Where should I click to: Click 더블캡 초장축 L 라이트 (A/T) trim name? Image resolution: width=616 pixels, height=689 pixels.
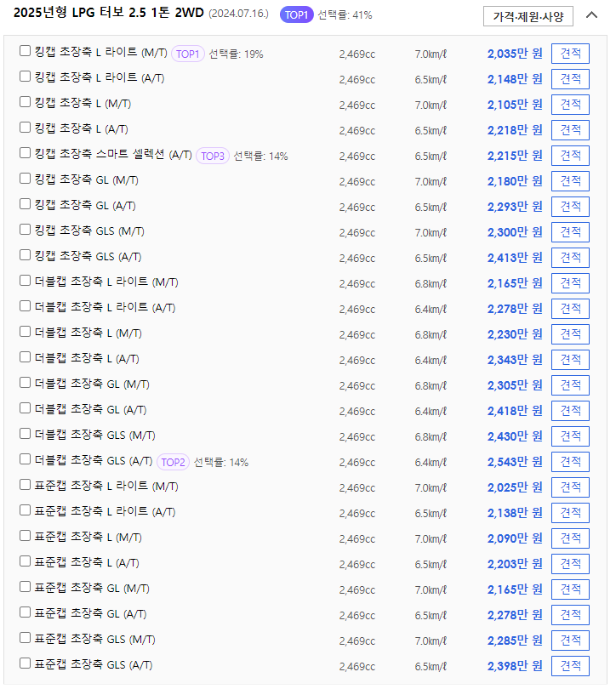pyautogui.click(x=105, y=307)
